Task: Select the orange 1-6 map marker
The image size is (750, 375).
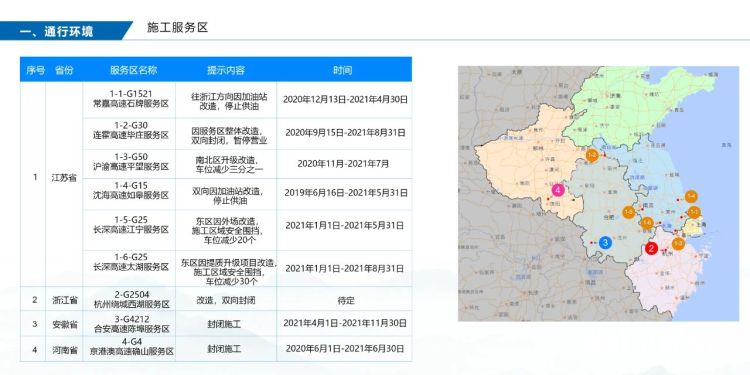Action: tap(647, 222)
